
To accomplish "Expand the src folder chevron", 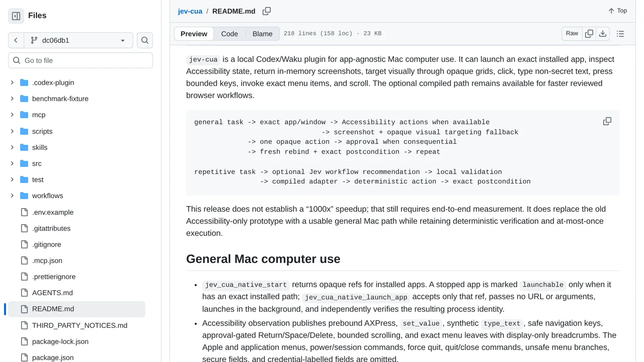I will pyautogui.click(x=12, y=163).
